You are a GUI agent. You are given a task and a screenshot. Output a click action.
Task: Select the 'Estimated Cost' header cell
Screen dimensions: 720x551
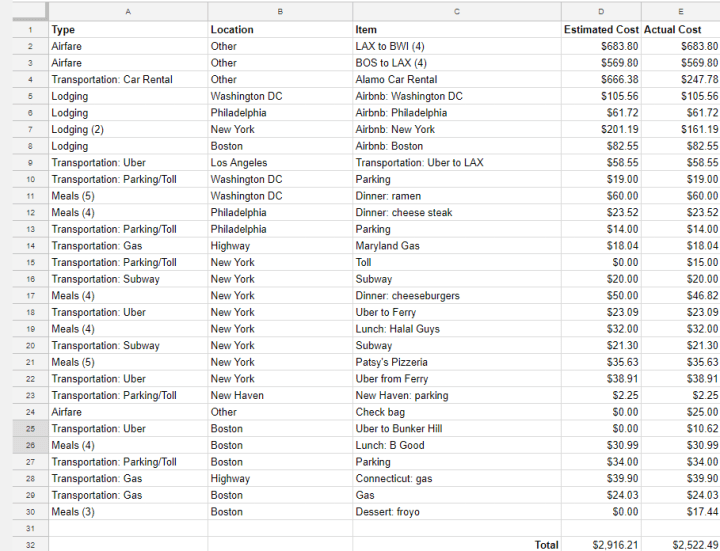pyautogui.click(x=601, y=30)
